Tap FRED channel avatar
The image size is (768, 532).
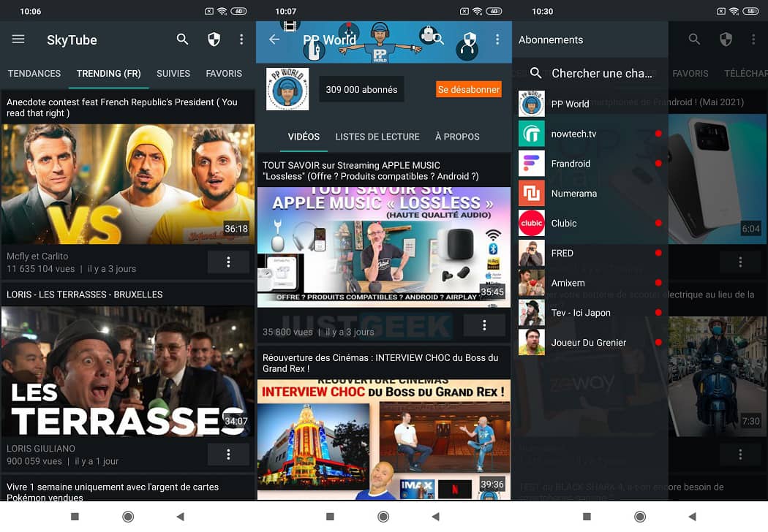click(532, 253)
